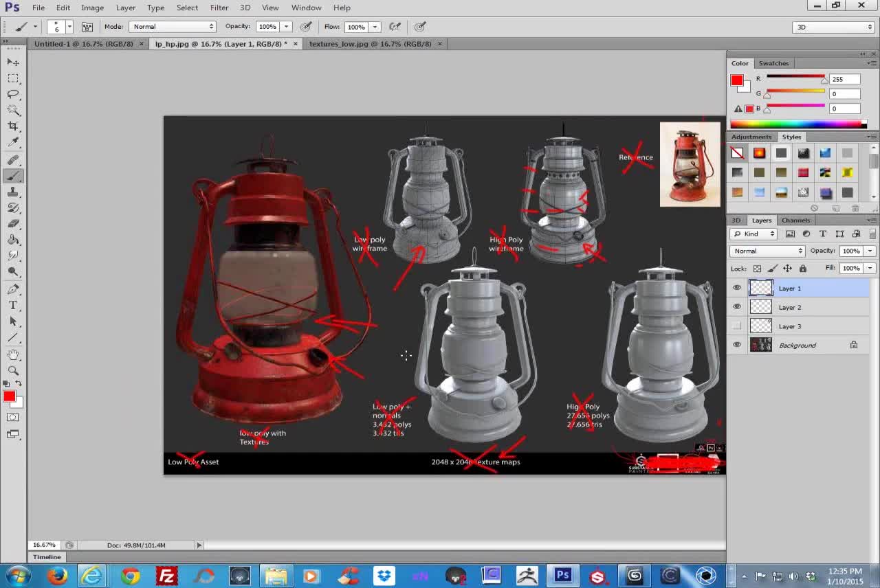Open the Timeline panel
880x588 pixels.
click(x=47, y=556)
